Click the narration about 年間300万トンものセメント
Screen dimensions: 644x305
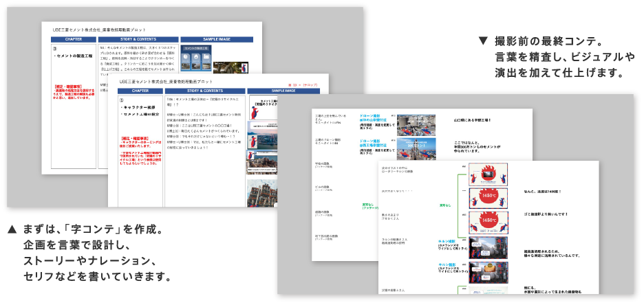[477, 146]
